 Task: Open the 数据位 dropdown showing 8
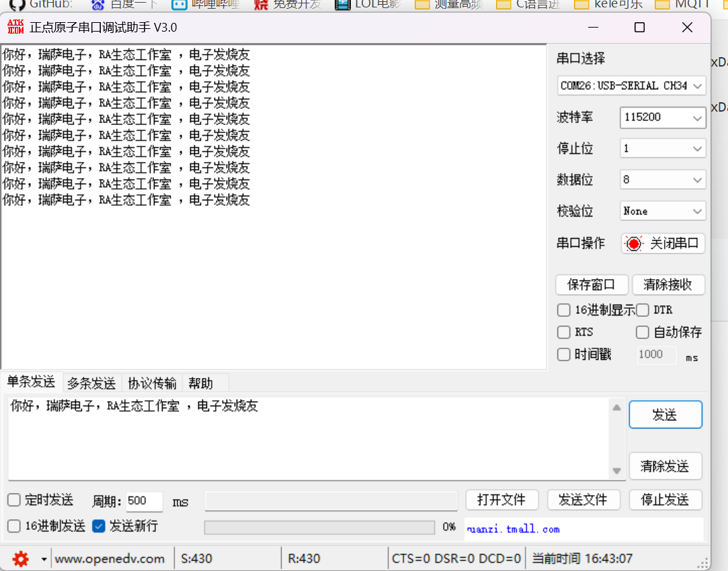[663, 180]
